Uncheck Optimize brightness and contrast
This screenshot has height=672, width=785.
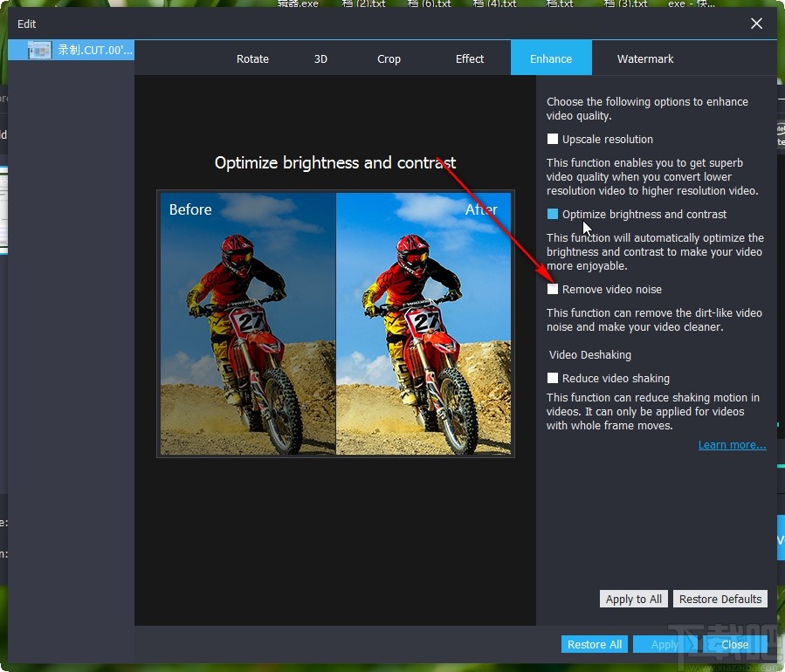click(x=552, y=214)
